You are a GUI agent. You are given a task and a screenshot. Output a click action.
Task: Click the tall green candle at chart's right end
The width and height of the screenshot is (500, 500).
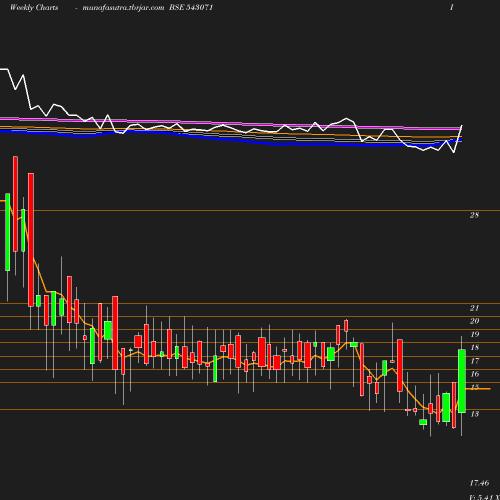(x=462, y=381)
